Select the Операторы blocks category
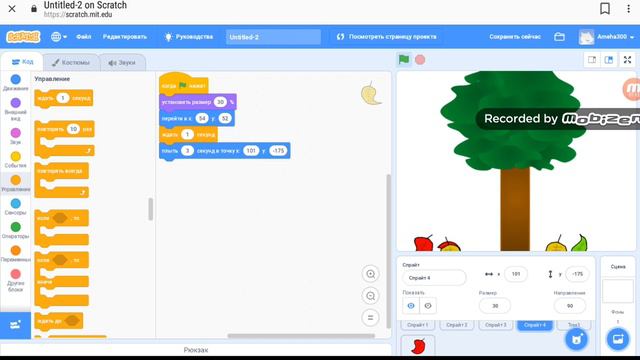 16,230
